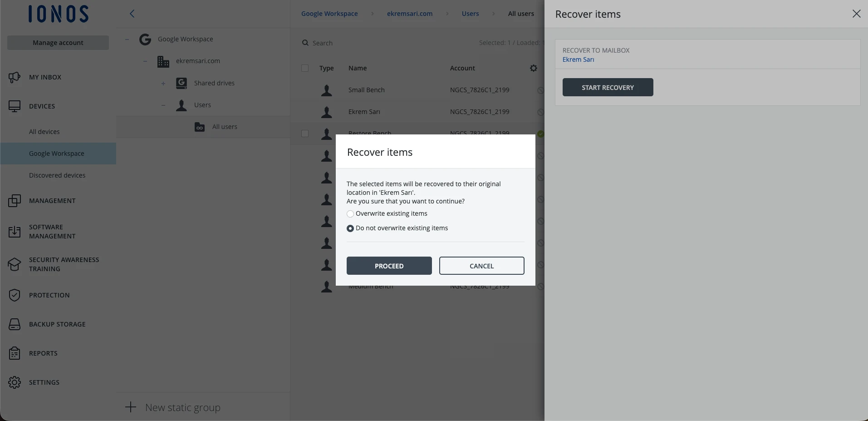Select All devices in sidebar
The width and height of the screenshot is (868, 421).
pos(44,132)
